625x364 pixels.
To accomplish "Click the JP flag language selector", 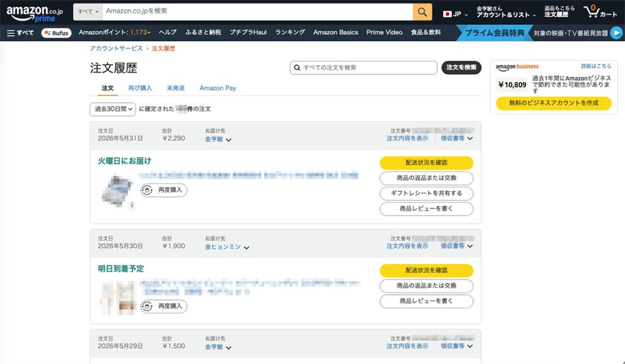I will pyautogui.click(x=455, y=14).
